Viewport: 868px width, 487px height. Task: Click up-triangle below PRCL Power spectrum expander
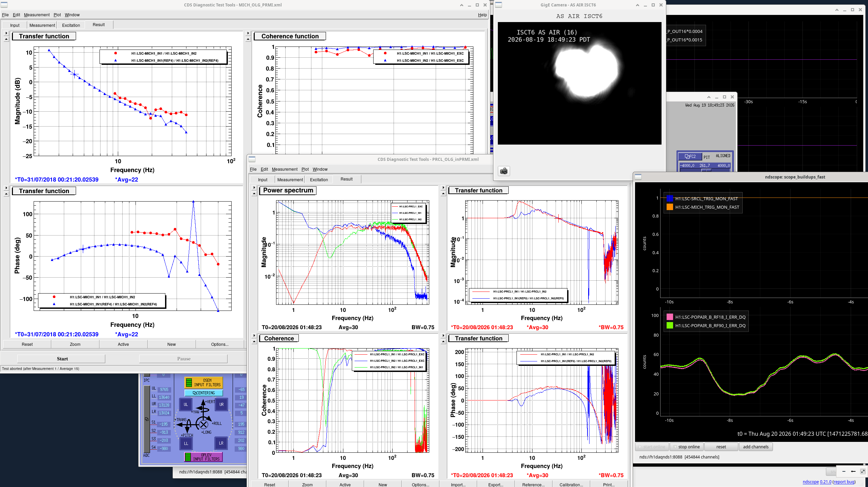(254, 193)
